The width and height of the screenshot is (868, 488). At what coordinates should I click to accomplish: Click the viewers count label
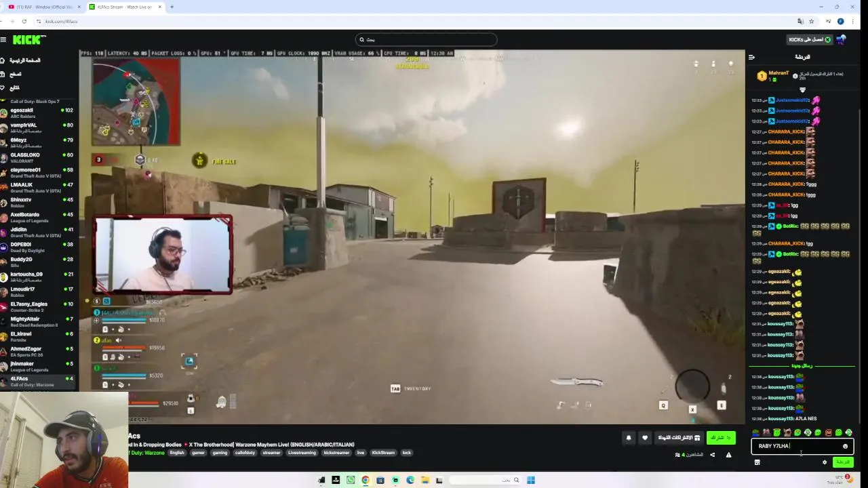click(x=689, y=455)
